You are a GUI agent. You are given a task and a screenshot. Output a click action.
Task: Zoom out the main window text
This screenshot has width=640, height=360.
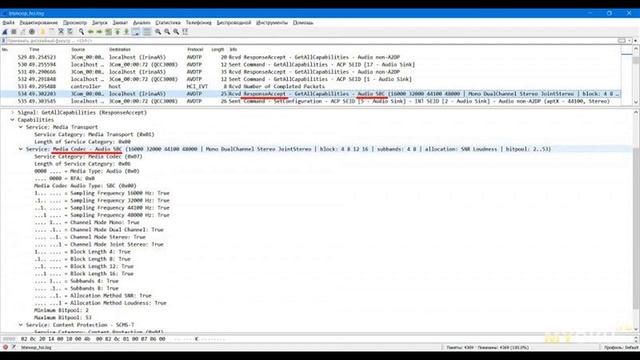[x=167, y=32]
